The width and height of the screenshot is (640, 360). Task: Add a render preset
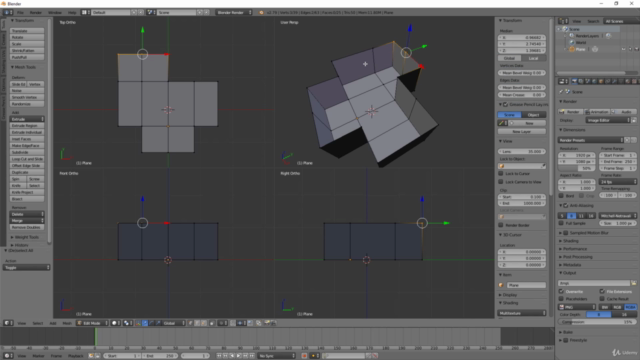tap(627, 140)
